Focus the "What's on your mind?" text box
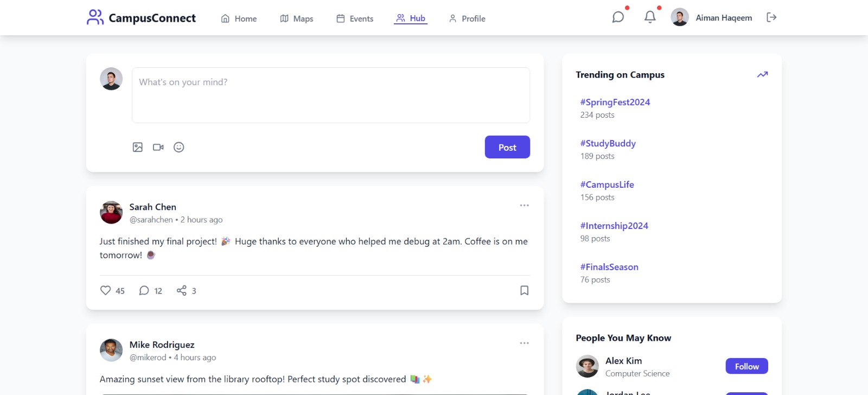 (x=331, y=95)
